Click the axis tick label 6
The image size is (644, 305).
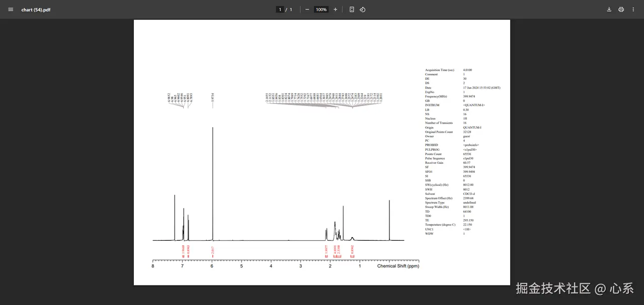tap(212, 266)
